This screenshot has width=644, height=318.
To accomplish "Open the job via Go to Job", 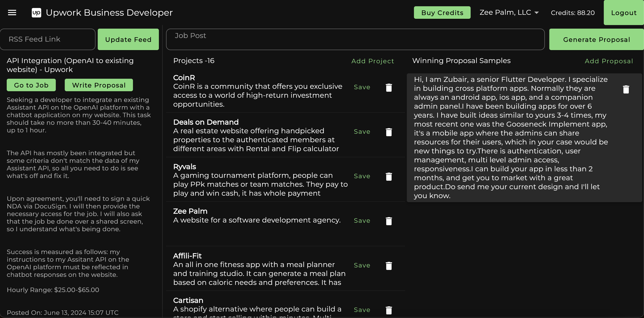I will pyautogui.click(x=31, y=85).
